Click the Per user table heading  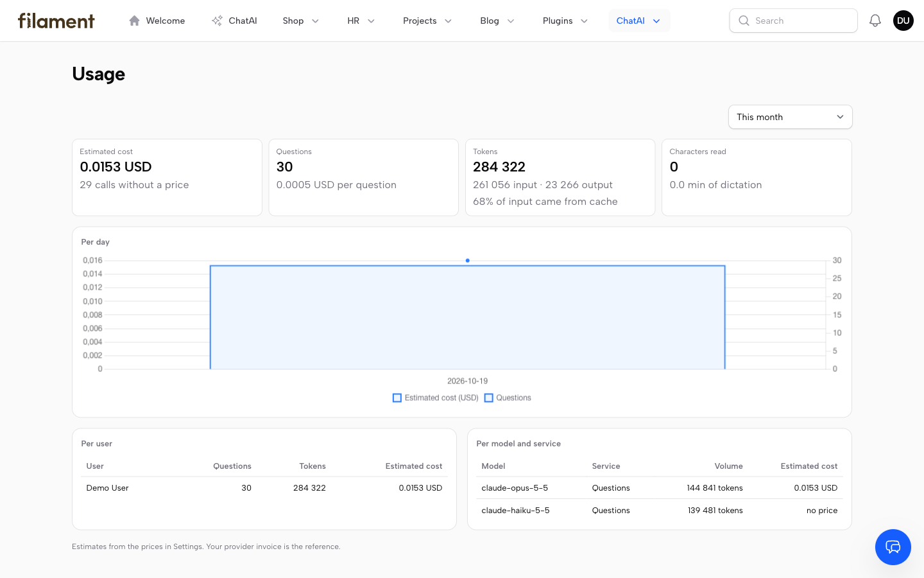97,444
